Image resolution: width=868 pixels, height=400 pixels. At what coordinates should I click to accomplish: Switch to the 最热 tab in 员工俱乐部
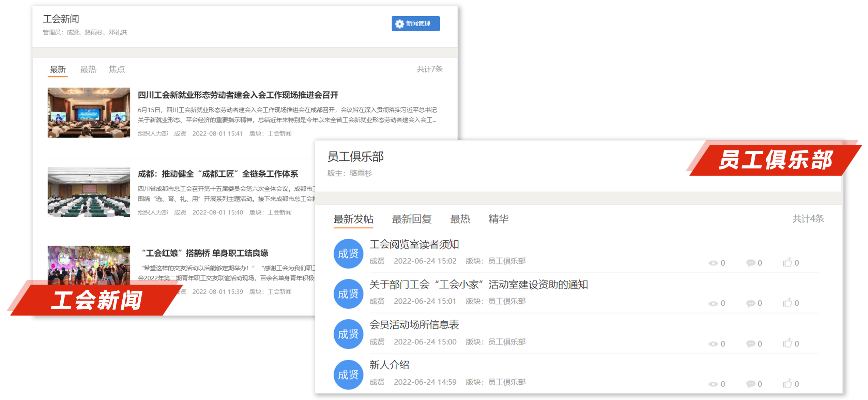(460, 219)
